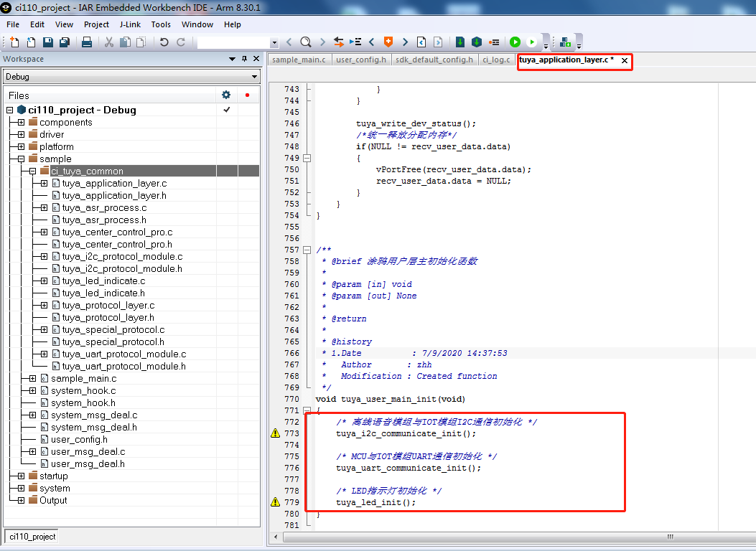The width and height of the screenshot is (756, 551).
Task: Place cursor on tuya_uart_communicate_init(); line
Action: 409,468
